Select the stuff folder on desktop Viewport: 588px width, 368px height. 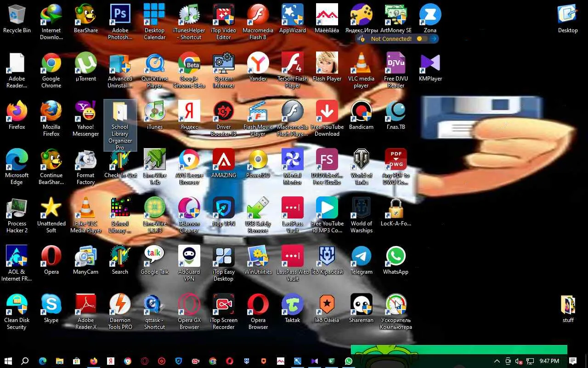(568, 309)
